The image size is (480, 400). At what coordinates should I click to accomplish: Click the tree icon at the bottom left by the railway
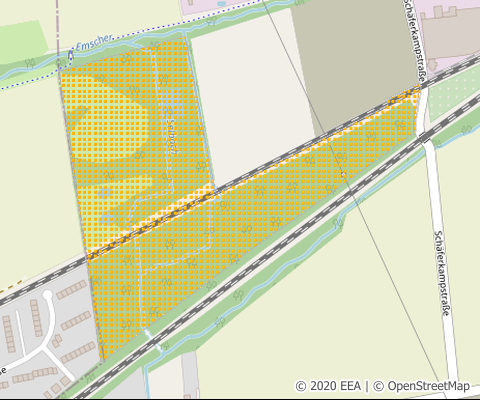[89, 378]
